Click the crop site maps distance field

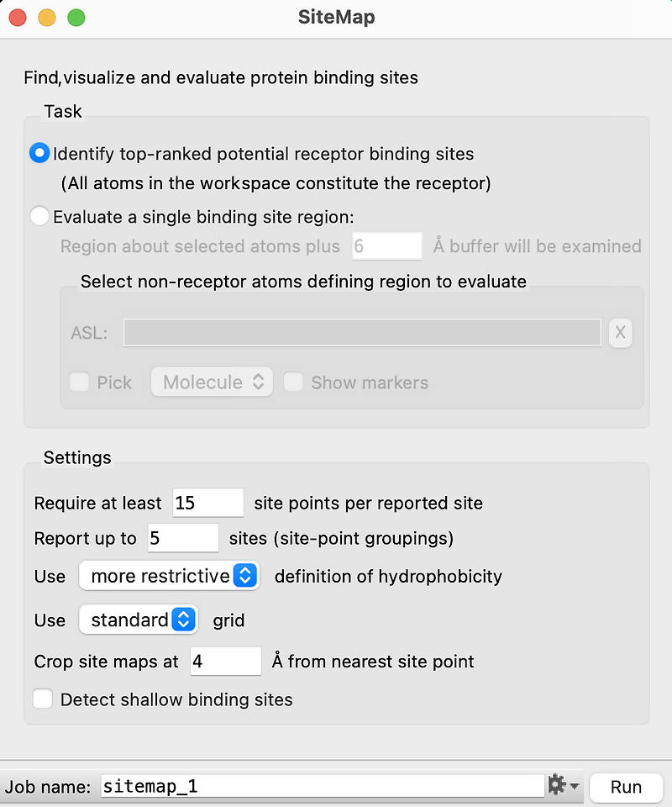225,662
